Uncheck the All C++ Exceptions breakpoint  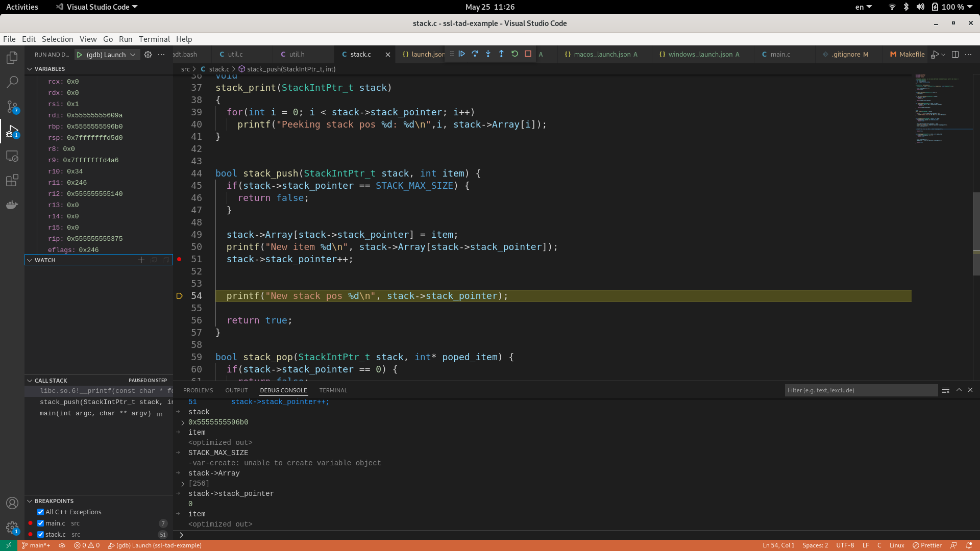pos(41,512)
